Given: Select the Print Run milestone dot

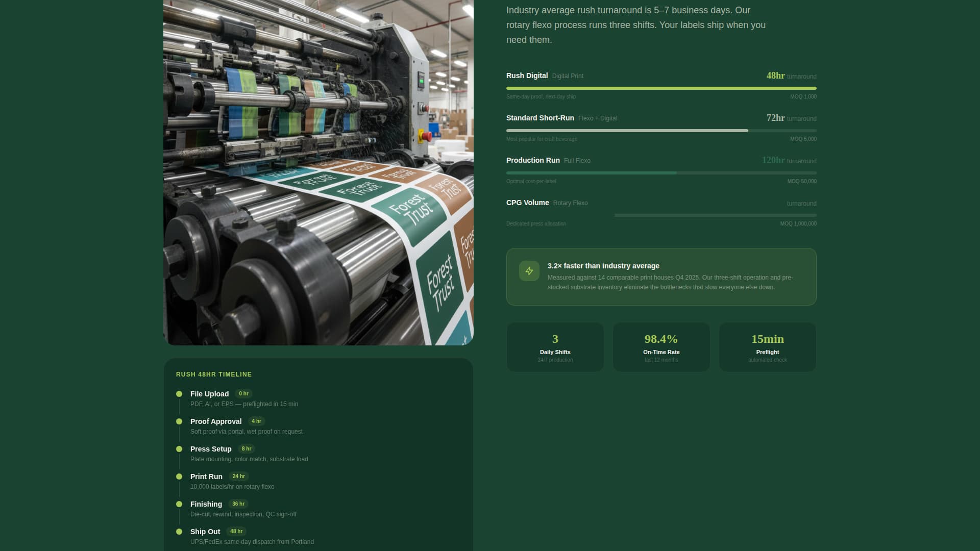Looking at the screenshot, I should [x=179, y=477].
